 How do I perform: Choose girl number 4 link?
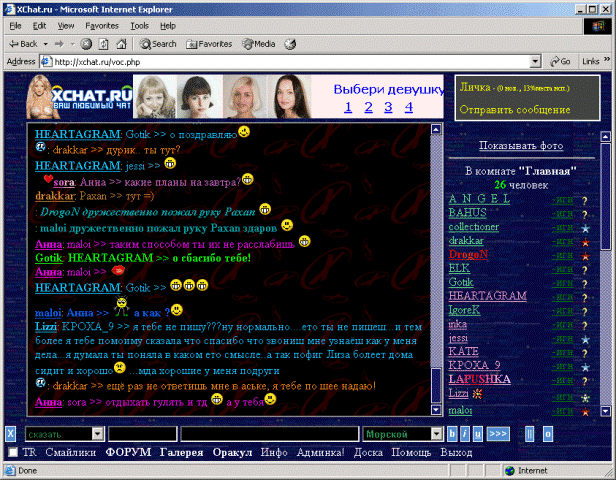coord(409,107)
